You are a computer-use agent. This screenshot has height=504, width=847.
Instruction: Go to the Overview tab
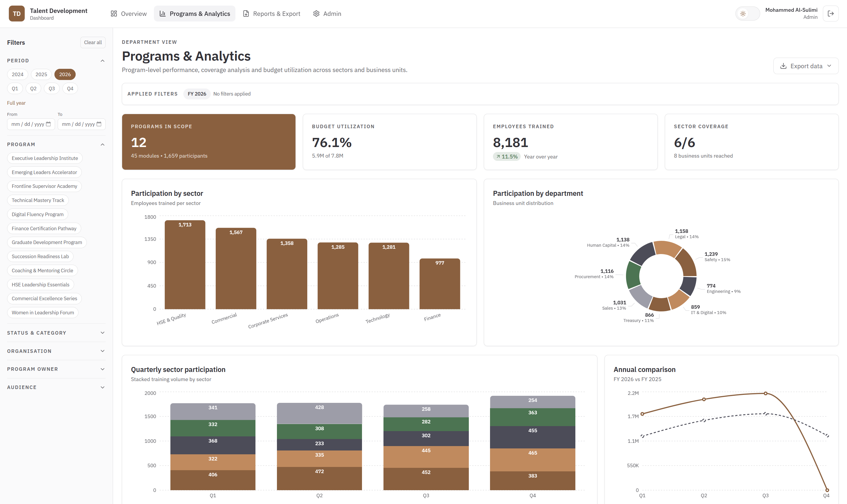click(129, 14)
